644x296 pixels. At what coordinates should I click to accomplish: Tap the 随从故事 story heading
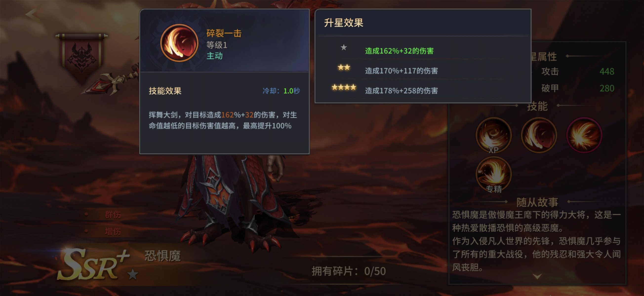coord(537,202)
